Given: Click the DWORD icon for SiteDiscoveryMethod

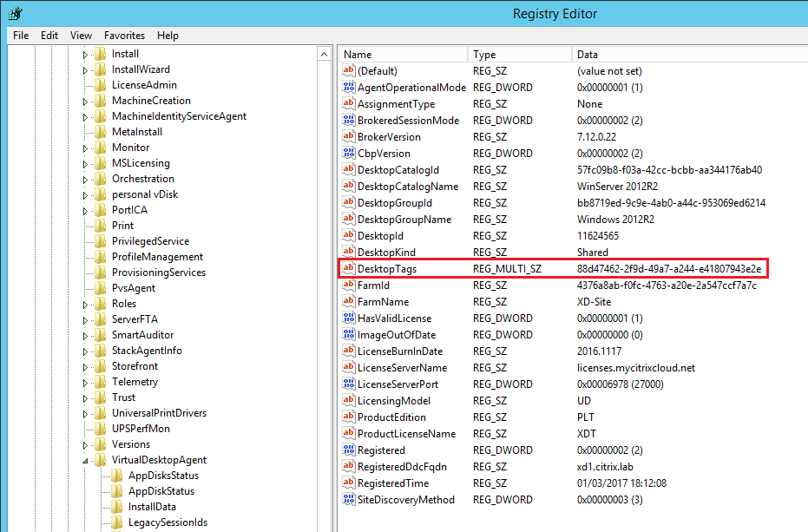Looking at the screenshot, I should (x=349, y=500).
